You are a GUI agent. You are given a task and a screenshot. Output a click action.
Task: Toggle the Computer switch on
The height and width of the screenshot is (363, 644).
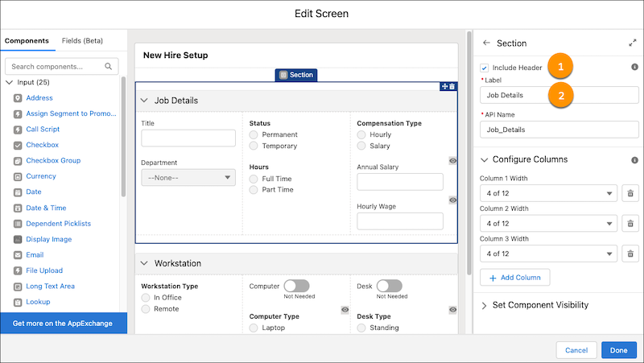click(295, 286)
